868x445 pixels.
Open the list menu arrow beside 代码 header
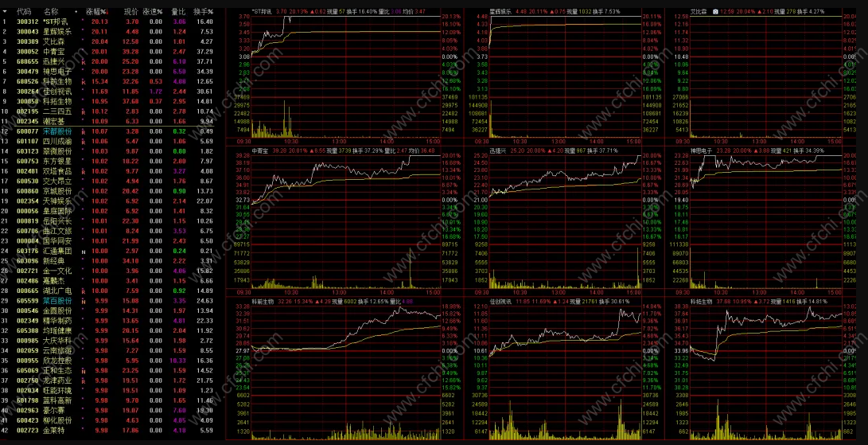(x=5, y=11)
